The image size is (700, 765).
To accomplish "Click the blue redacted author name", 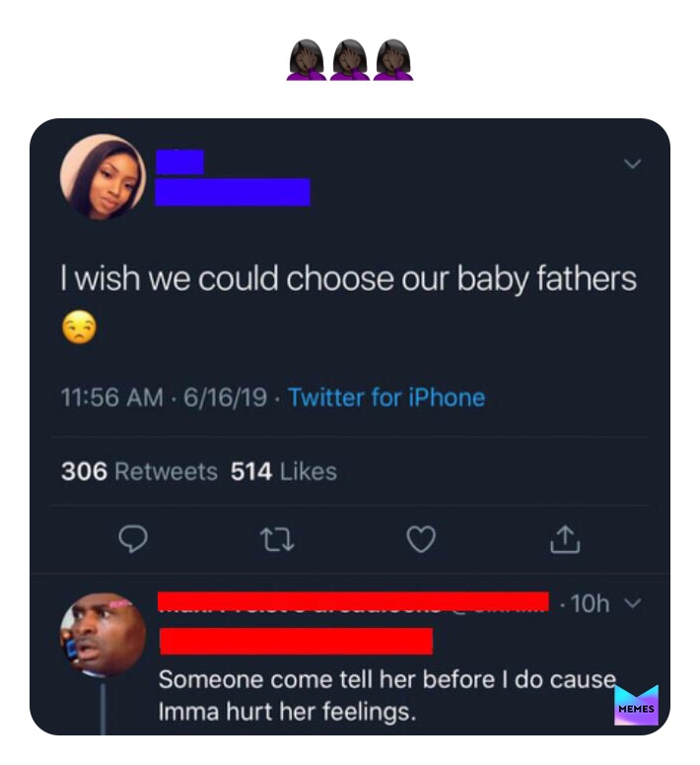I will (x=233, y=178).
